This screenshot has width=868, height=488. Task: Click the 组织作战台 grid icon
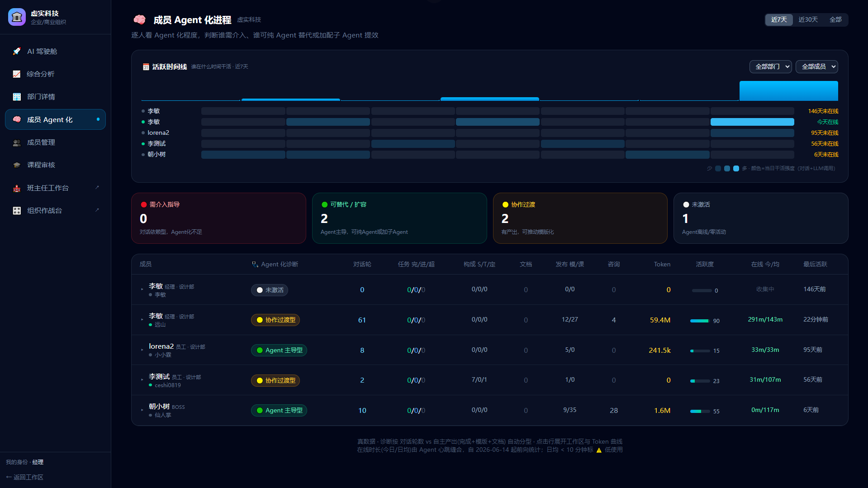click(17, 210)
